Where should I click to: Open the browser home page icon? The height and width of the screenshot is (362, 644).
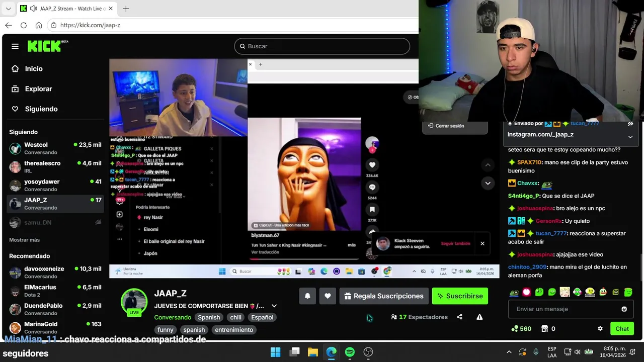(x=39, y=25)
